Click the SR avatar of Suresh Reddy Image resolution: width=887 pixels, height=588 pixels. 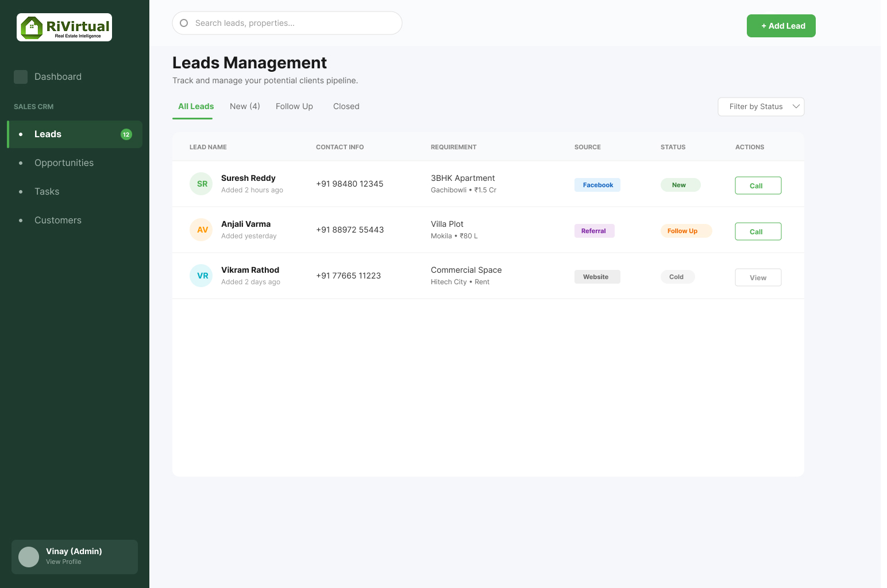(201, 184)
